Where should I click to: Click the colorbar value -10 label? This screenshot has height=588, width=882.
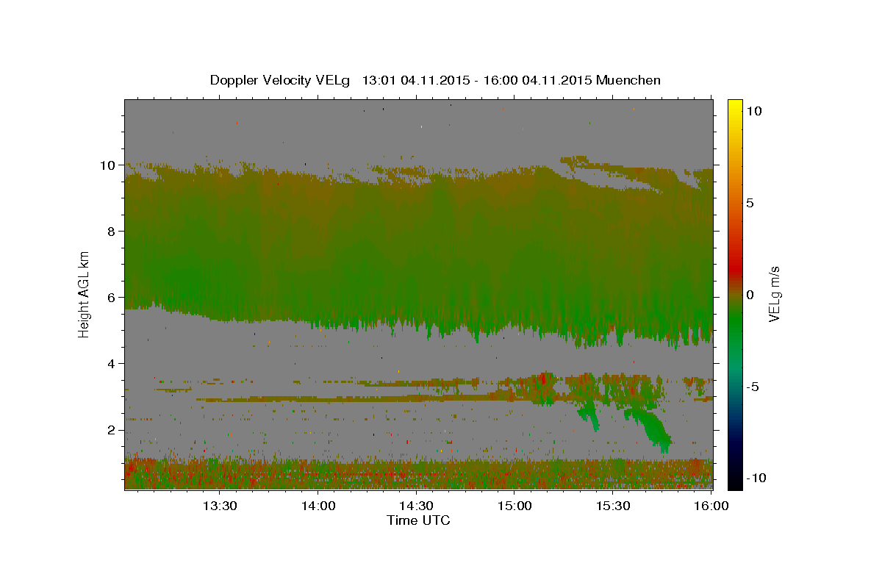756,478
